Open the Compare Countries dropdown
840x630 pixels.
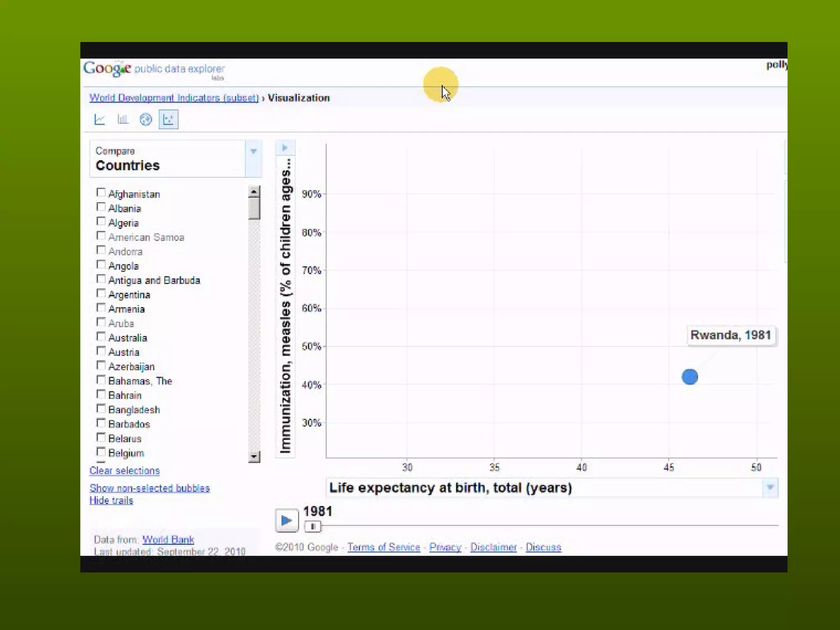coord(253,151)
